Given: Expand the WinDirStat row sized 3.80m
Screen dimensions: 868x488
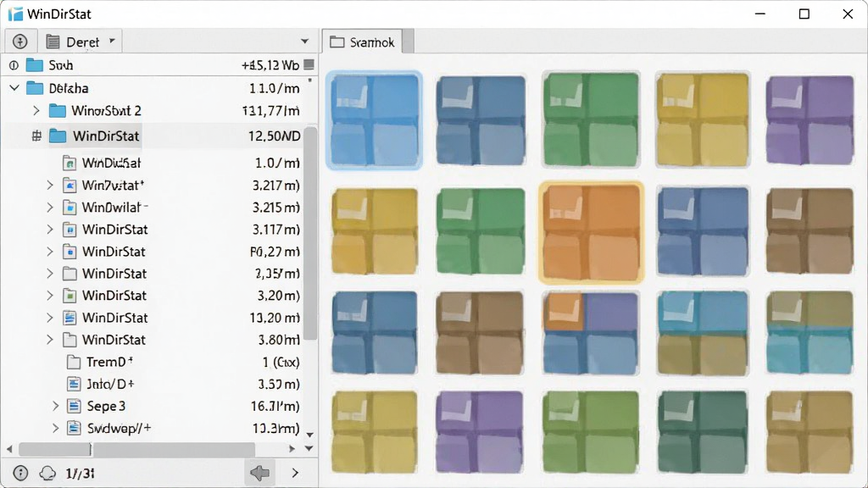Looking at the screenshot, I should pyautogui.click(x=50, y=340).
